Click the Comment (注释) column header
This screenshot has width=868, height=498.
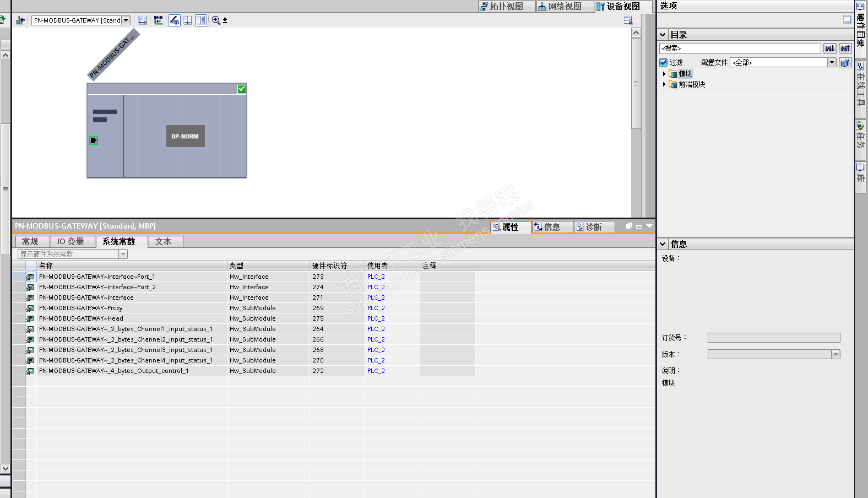coord(447,266)
